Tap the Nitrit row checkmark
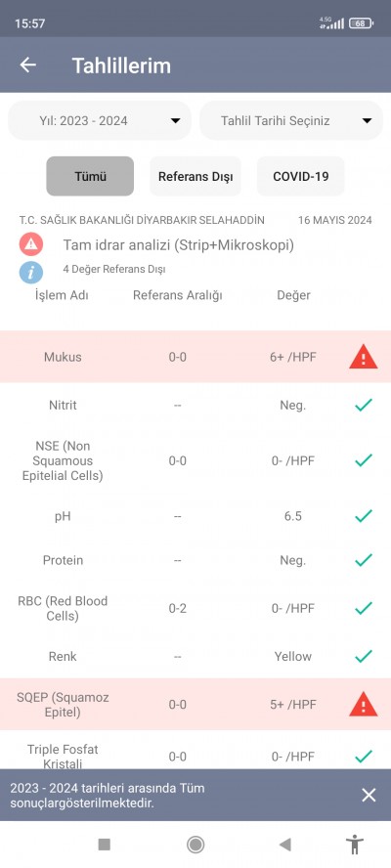 364,406
